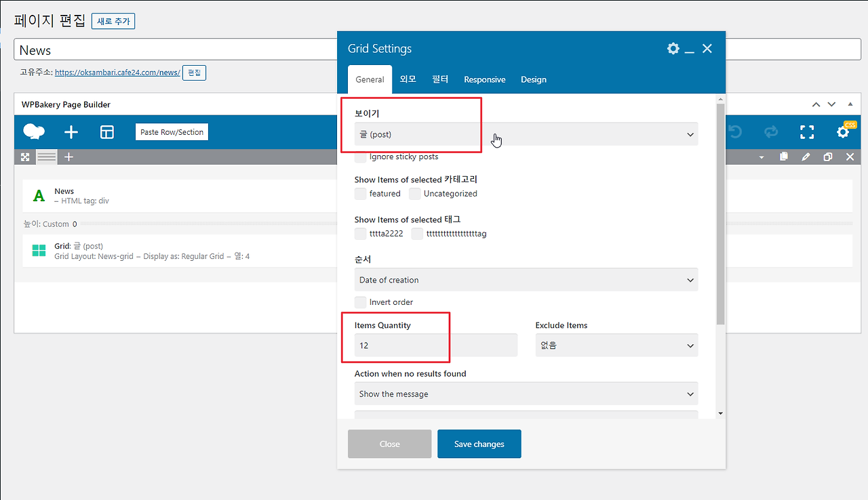Switch to the Design tab
This screenshot has height=500, width=868.
coord(534,79)
